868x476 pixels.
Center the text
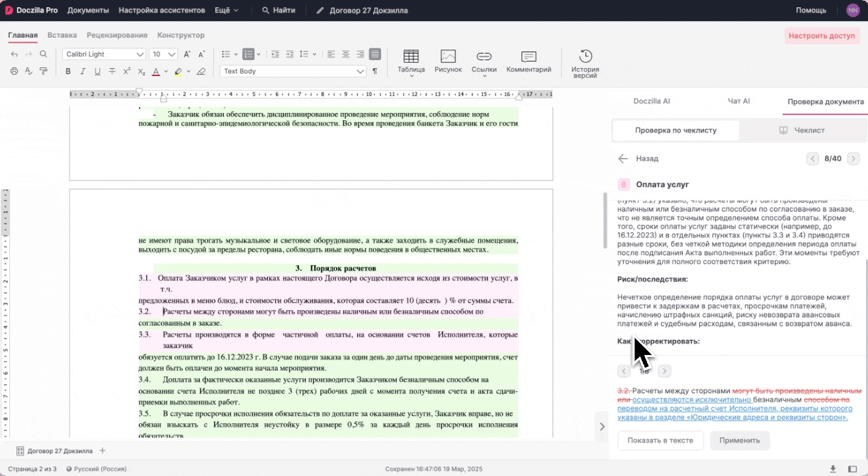346,54
